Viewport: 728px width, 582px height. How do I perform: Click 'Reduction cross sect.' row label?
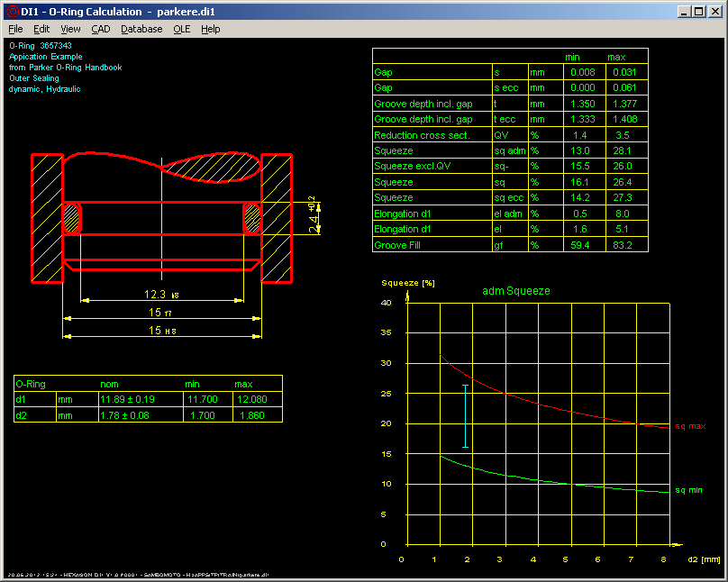click(422, 135)
